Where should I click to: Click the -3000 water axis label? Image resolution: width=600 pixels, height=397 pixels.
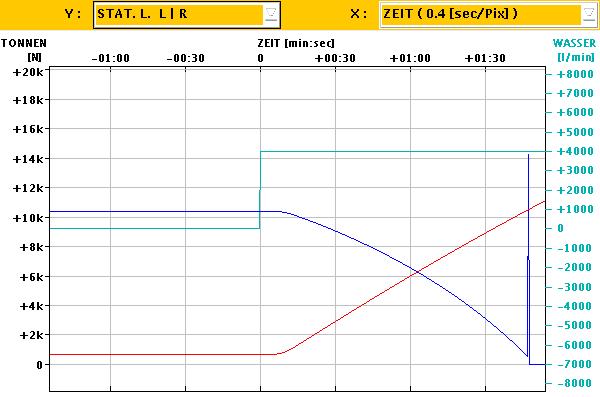pyautogui.click(x=575, y=287)
